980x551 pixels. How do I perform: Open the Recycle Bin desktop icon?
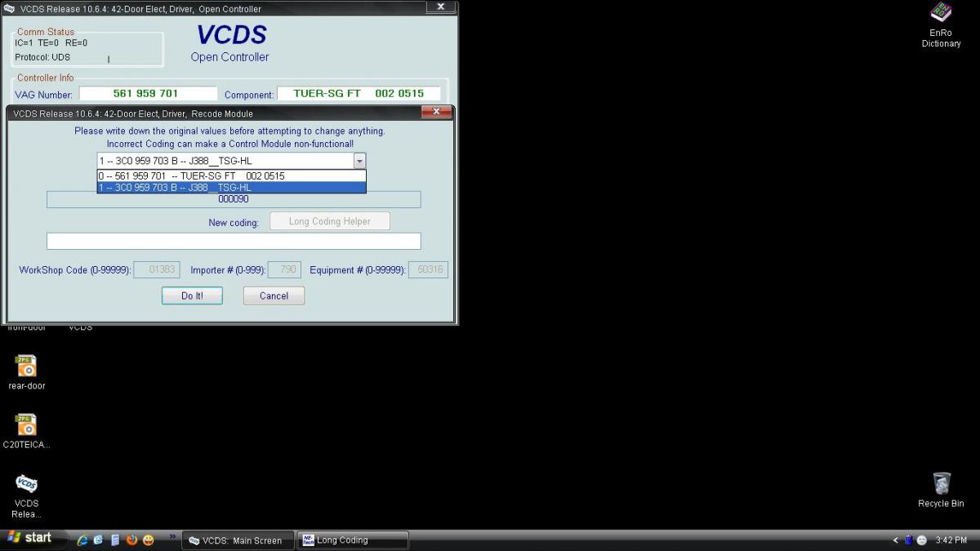point(941,483)
